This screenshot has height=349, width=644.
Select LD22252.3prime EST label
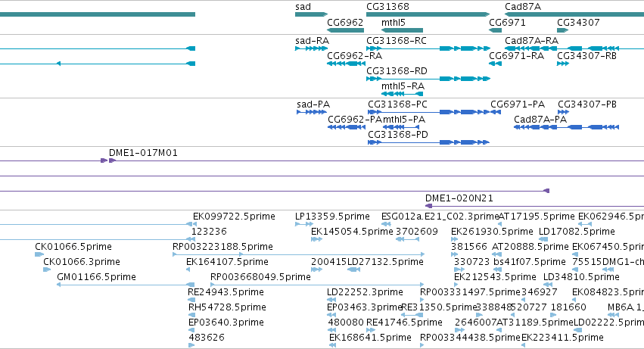point(365,292)
